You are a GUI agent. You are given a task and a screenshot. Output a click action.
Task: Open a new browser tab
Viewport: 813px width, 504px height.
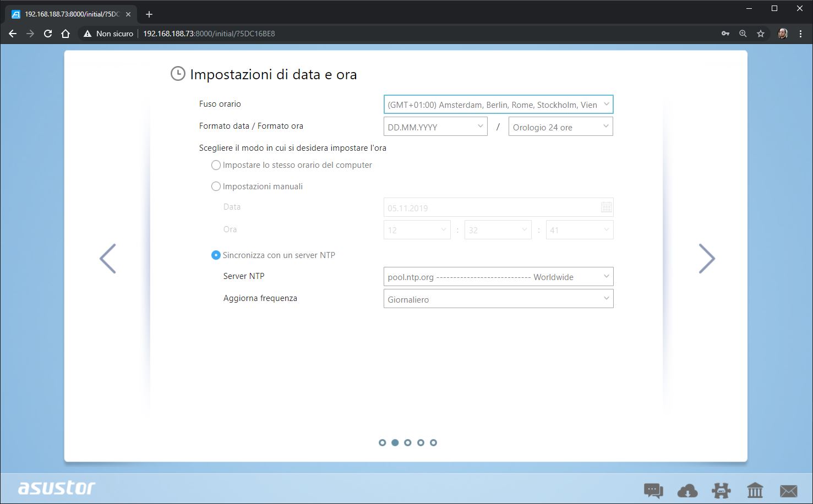tap(149, 14)
